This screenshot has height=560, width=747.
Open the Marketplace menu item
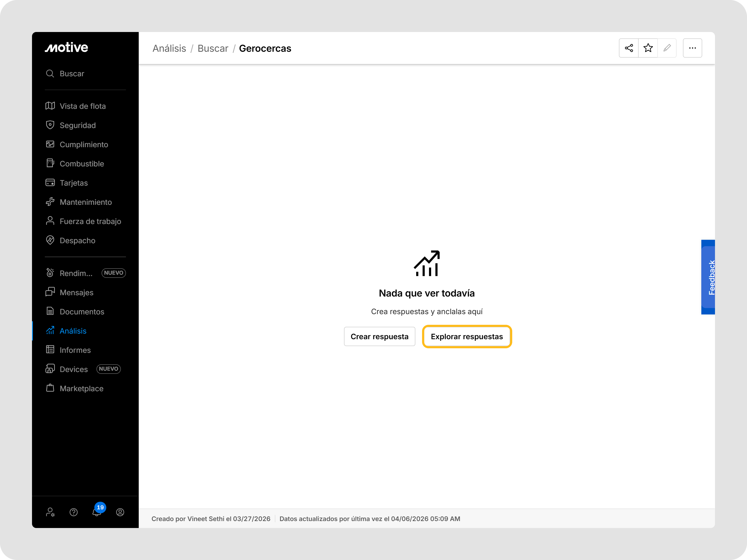(81, 388)
